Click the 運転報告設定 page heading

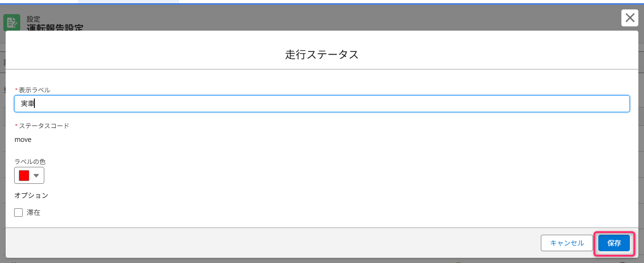click(55, 28)
